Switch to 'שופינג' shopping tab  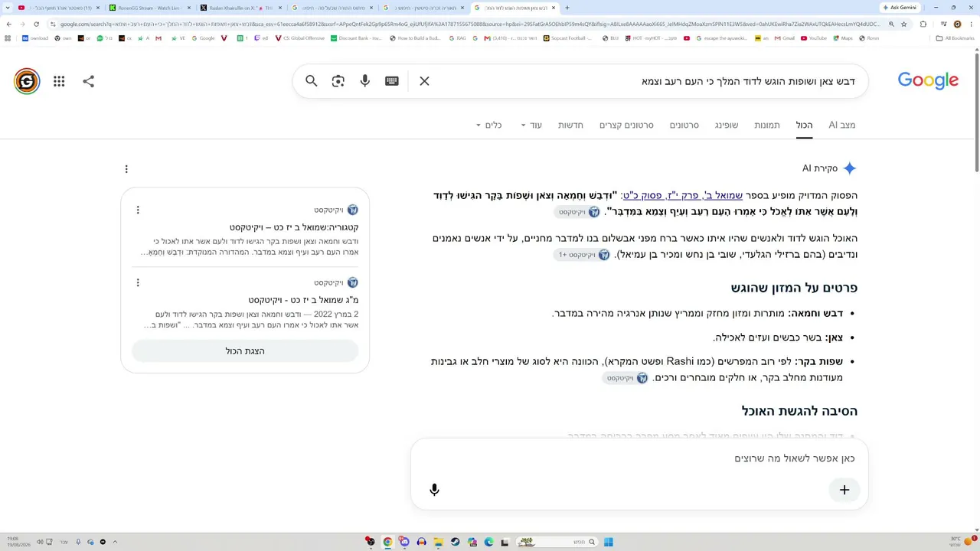point(727,125)
